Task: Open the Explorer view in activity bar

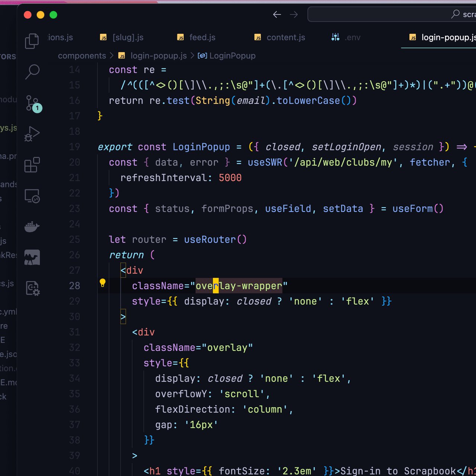Action: pos(32,41)
